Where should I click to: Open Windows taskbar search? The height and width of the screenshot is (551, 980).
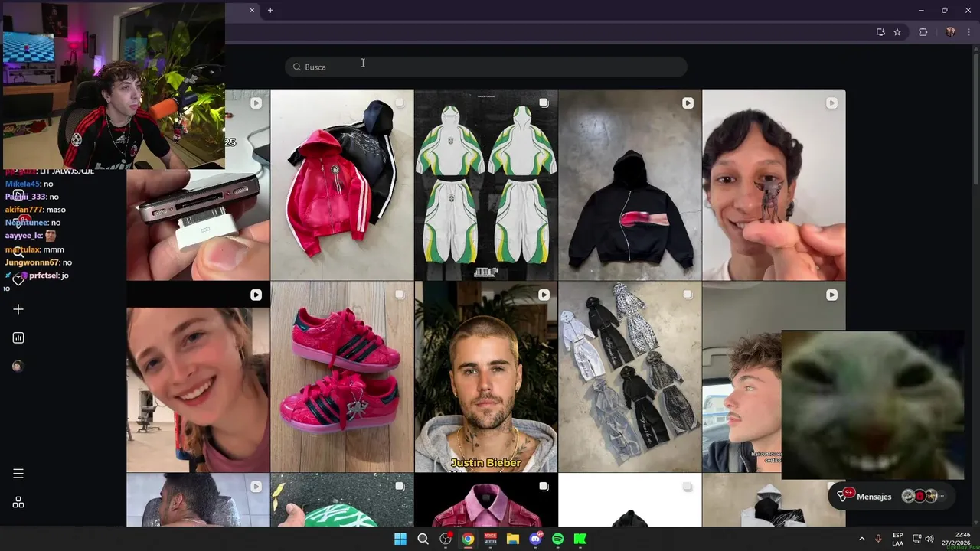423,539
